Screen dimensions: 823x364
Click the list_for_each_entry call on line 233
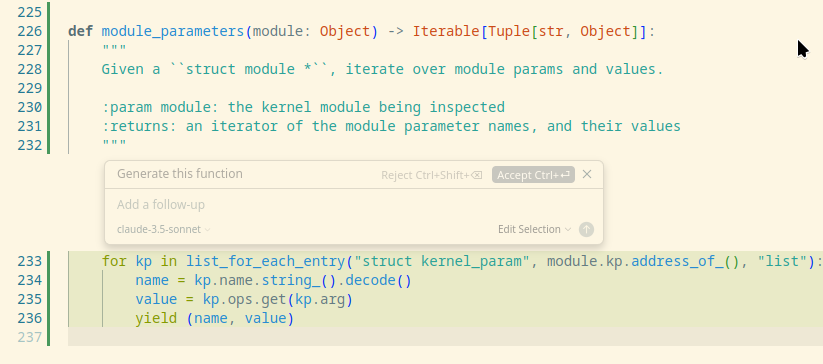click(266, 261)
